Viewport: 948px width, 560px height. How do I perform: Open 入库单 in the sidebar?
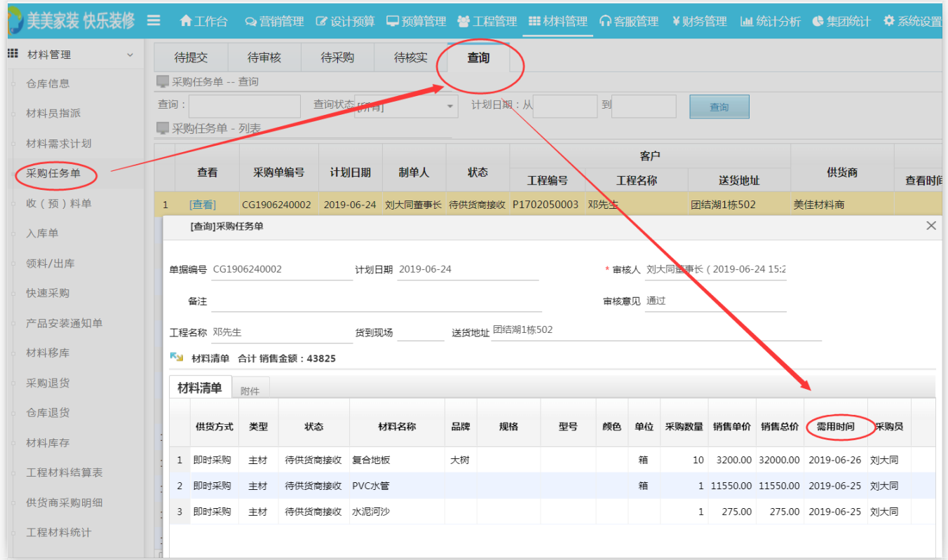tap(42, 233)
